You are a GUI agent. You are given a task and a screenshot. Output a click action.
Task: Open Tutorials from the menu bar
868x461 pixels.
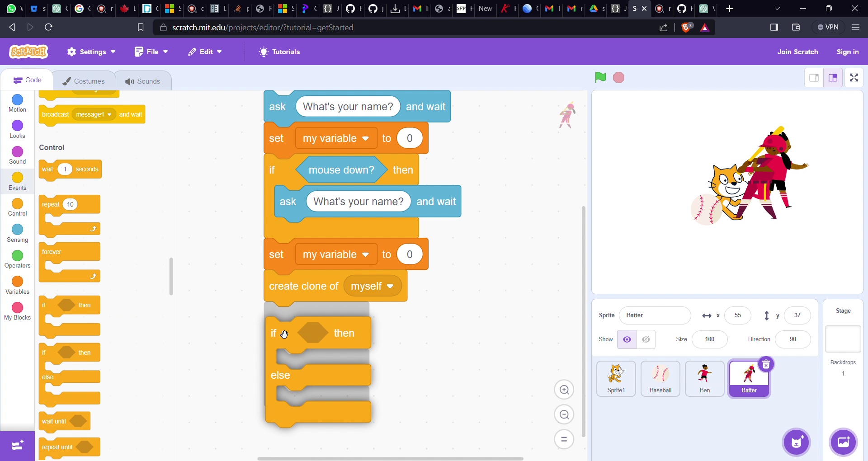[x=279, y=52]
